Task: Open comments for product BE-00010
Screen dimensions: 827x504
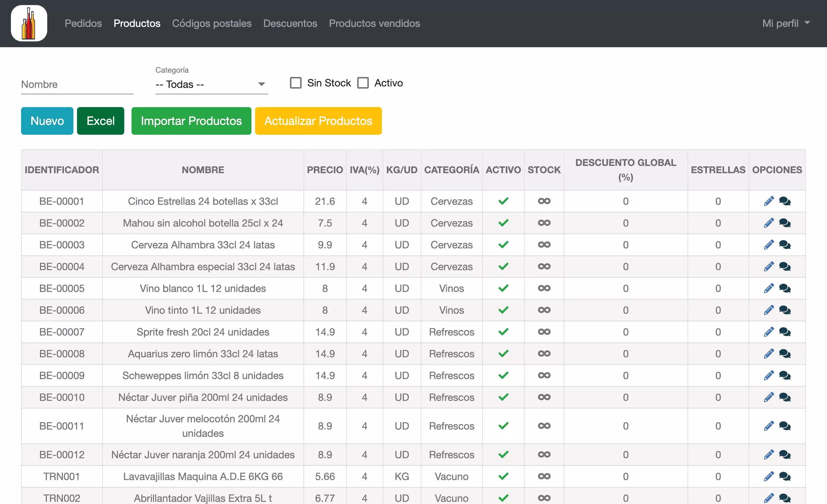Action: (785, 397)
